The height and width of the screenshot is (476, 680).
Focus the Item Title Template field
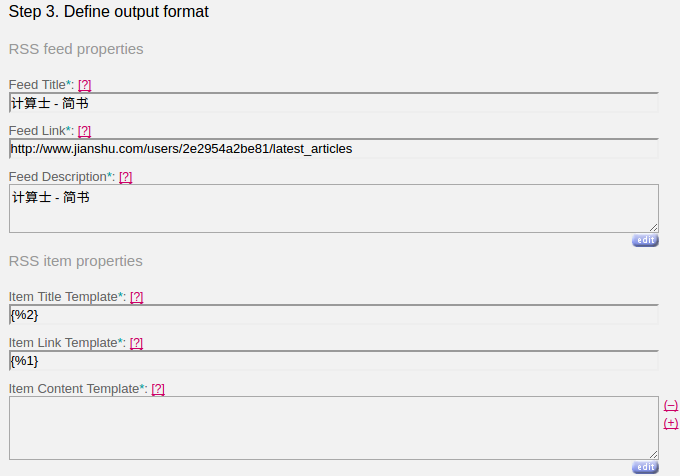point(334,315)
